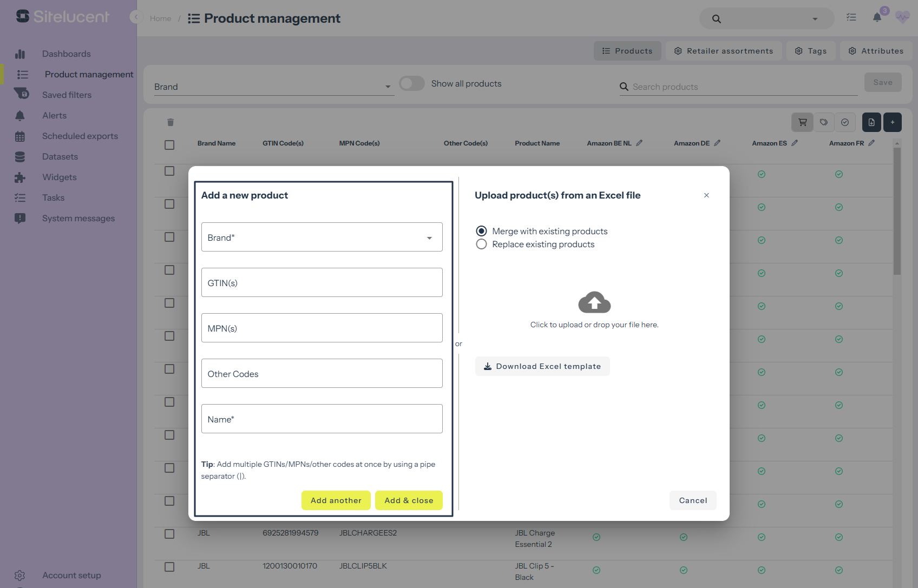Check the JBL Charge Essential 2 row
The image size is (918, 588).
169,534
